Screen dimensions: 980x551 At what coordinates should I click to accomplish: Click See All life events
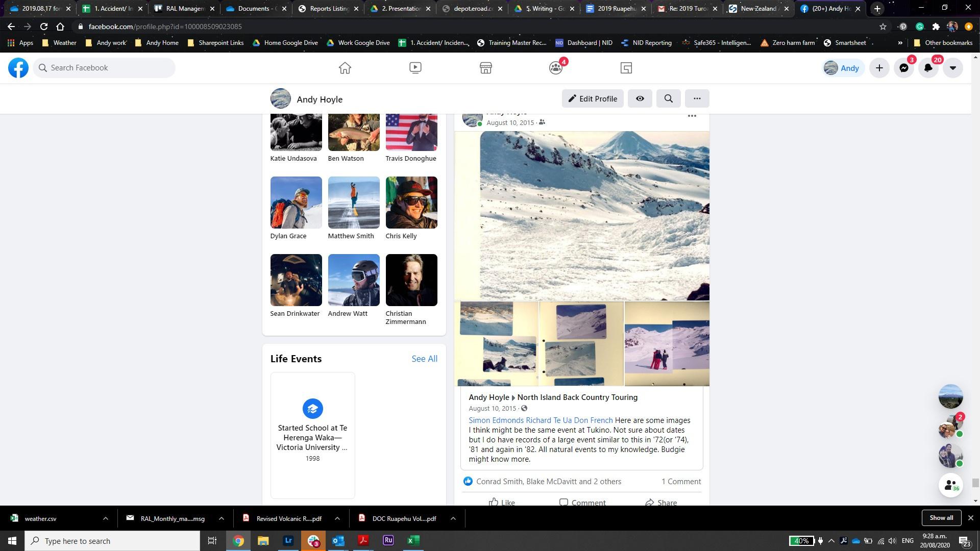[424, 359]
